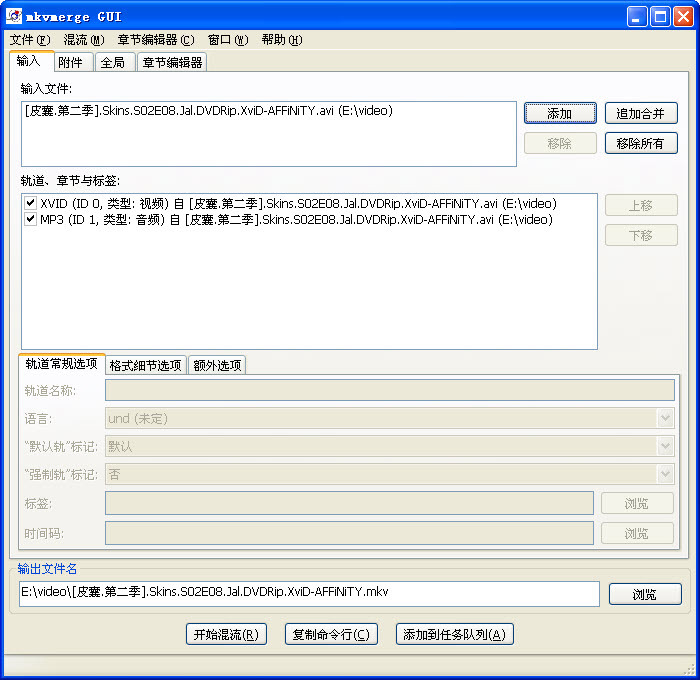
Task: Open the 语言 dropdown showing und
Action: (390, 418)
